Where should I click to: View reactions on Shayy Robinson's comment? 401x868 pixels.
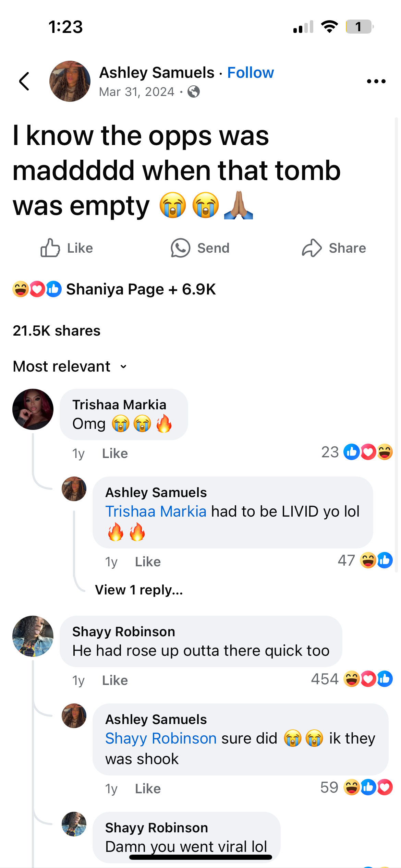tap(352, 679)
